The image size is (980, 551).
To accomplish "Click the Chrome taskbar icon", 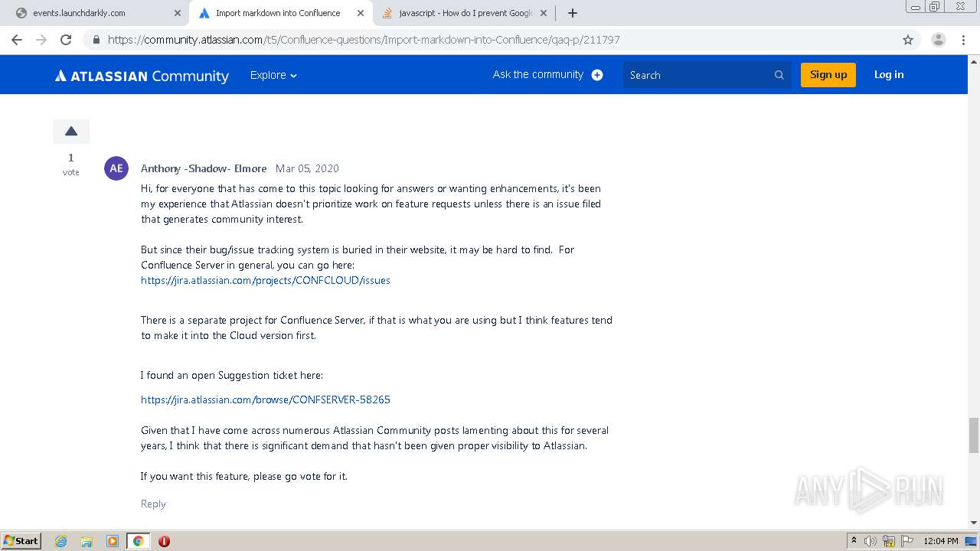I will pos(138,541).
